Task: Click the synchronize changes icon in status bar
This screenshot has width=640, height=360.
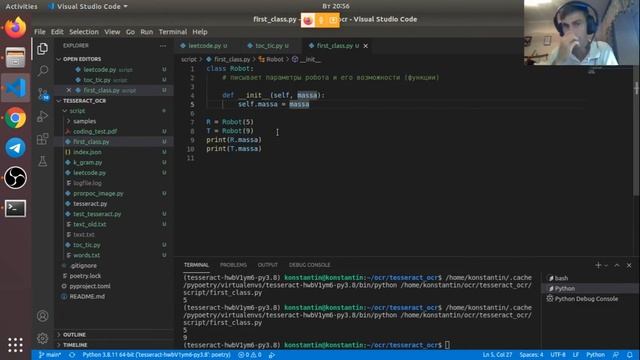Action: pyautogui.click(x=72, y=355)
